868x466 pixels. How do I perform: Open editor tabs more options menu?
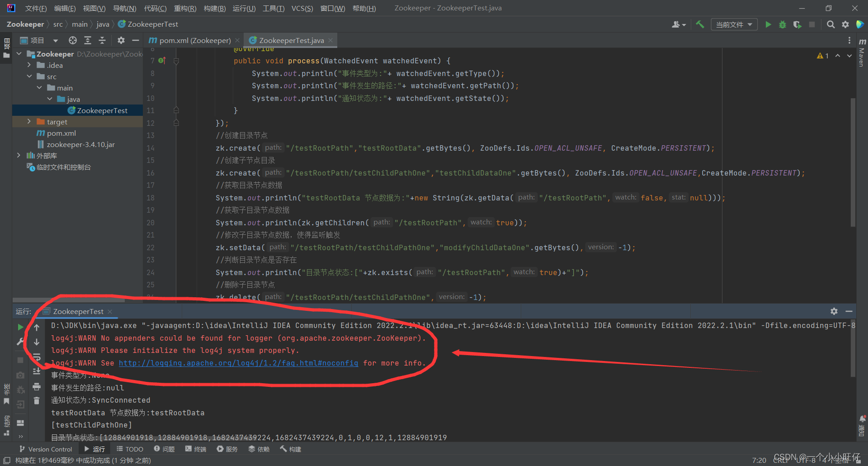pos(849,40)
